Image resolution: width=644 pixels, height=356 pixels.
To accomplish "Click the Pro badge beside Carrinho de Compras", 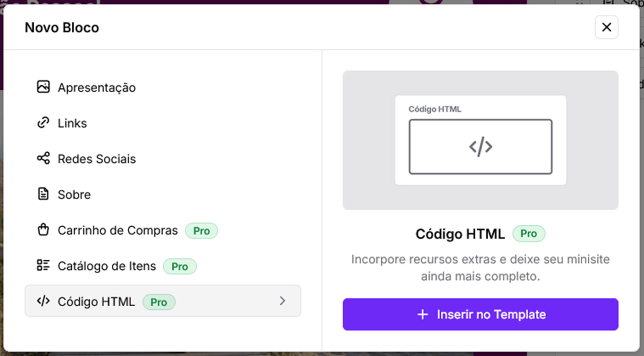I will [201, 231].
